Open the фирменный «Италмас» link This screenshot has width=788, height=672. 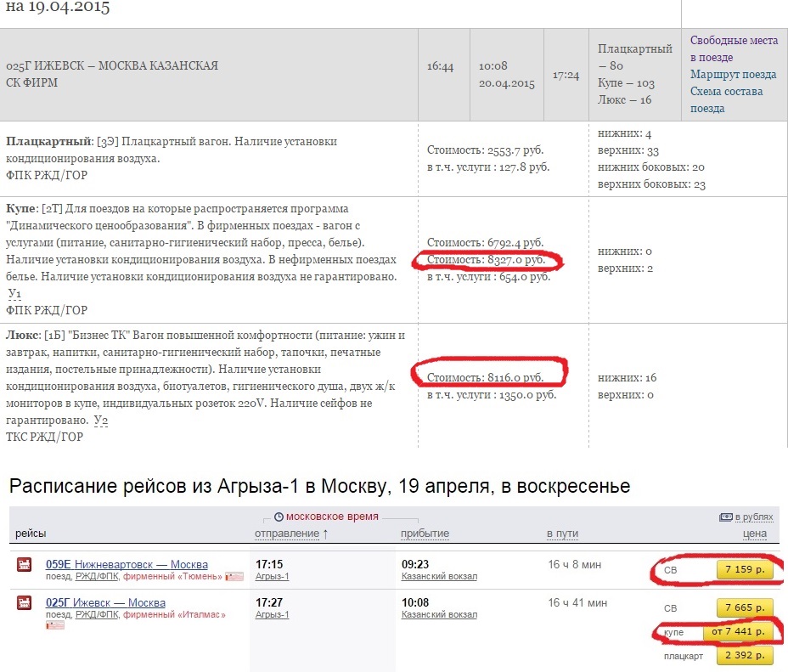(174, 615)
